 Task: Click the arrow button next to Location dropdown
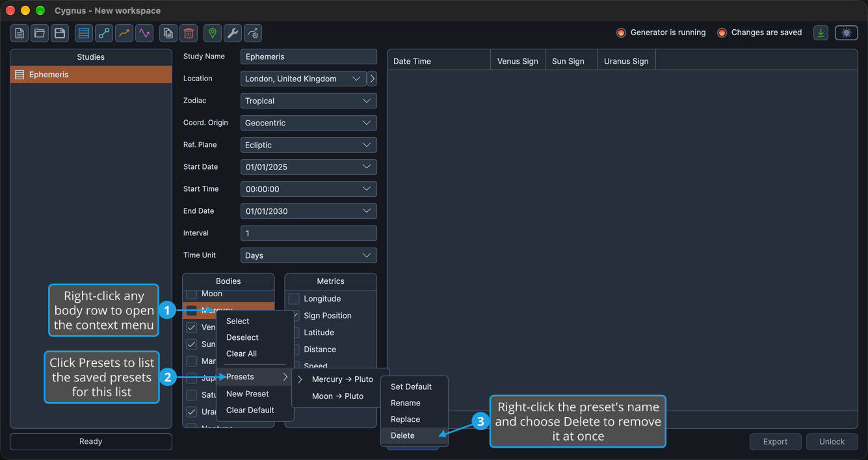click(372, 79)
